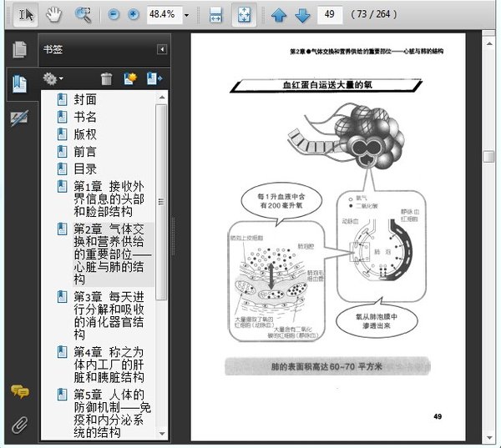
Task: Click the bookmark icon beside 第4章
Action: 62,352
